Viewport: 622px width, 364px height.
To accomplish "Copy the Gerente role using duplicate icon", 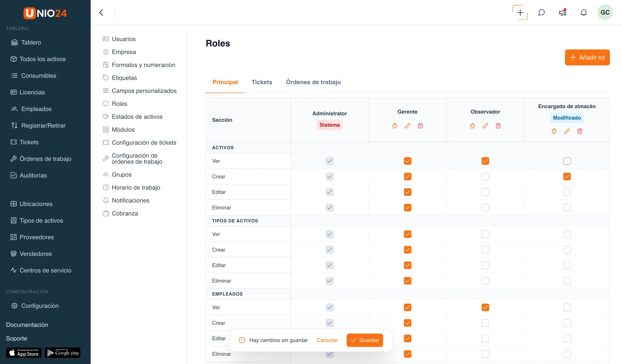I will tap(395, 126).
